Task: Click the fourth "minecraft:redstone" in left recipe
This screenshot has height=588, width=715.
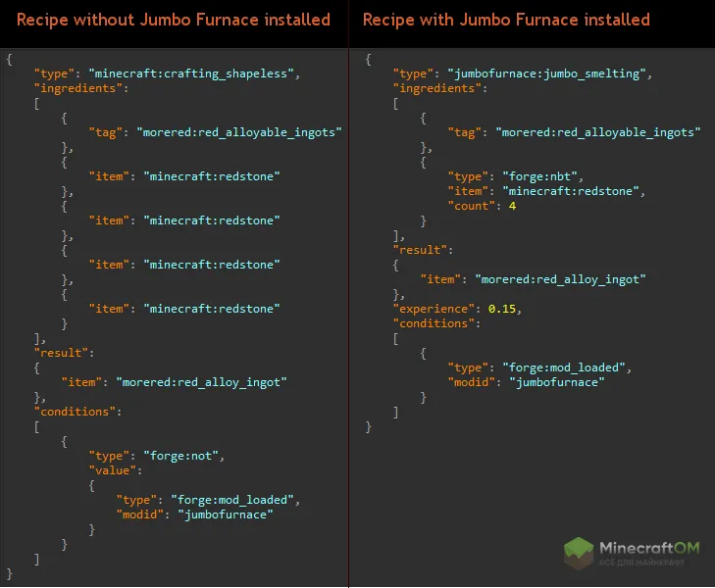Action: tap(212, 309)
